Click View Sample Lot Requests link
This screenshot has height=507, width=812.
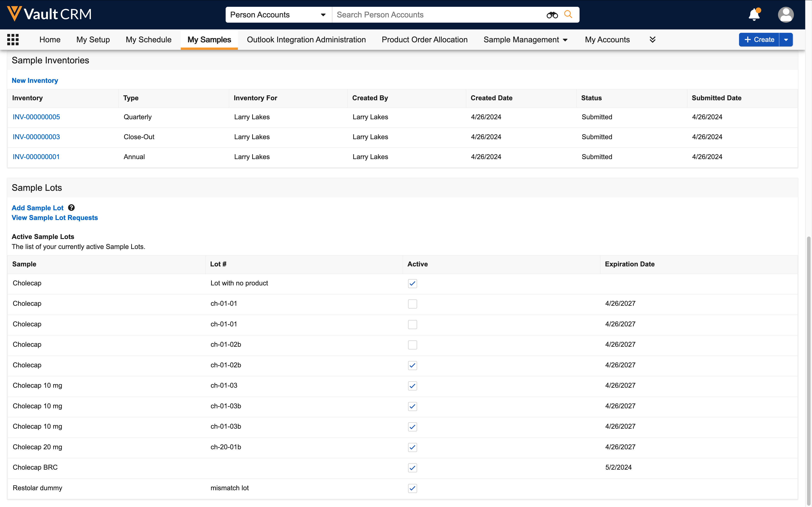pyautogui.click(x=55, y=218)
